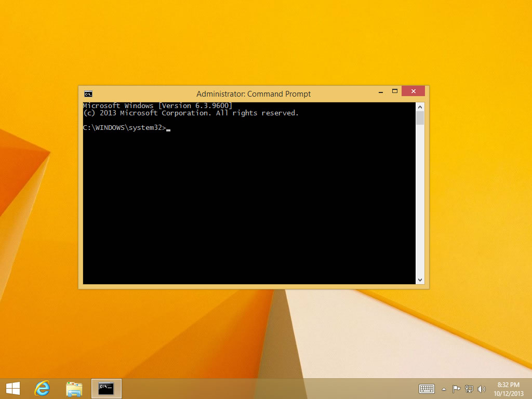Click the scrollbar down arrow in Command Prompt

pos(420,280)
